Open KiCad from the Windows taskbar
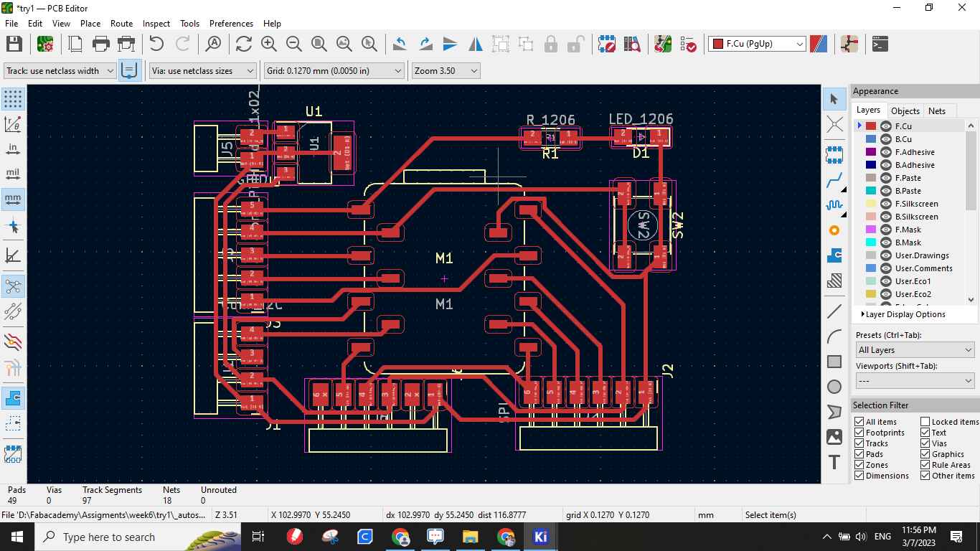 click(x=540, y=537)
